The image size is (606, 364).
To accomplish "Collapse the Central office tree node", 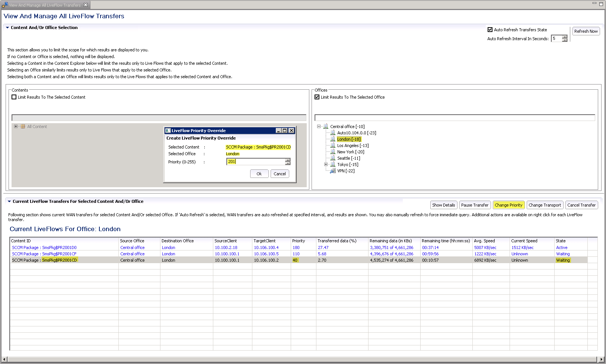I will pos(319,127).
